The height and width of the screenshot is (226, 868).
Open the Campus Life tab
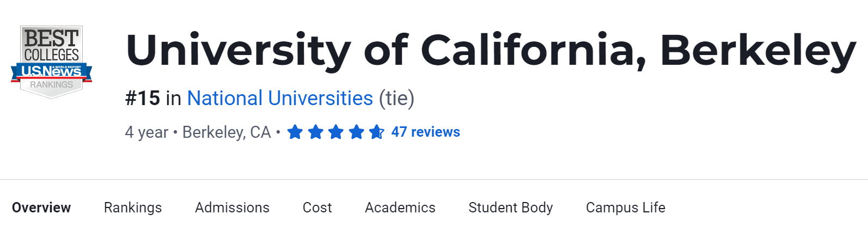625,207
